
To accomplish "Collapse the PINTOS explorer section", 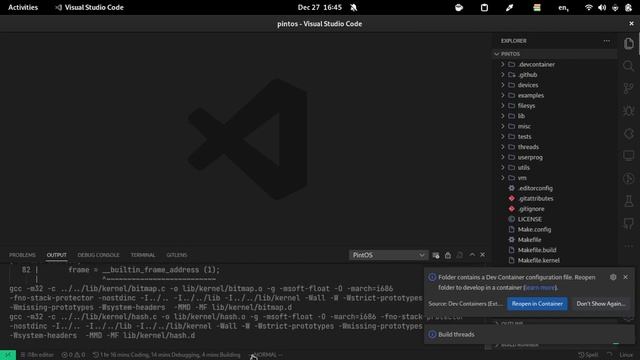I will pyautogui.click(x=554, y=54).
